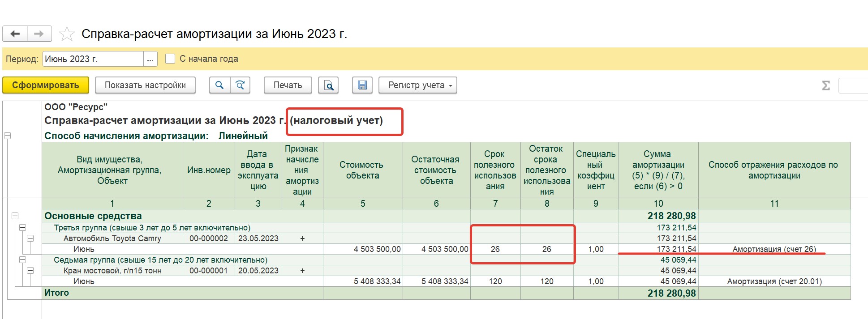Collapse the Третья группа node
Viewport: 868px width, 319px height.
[x=22, y=227]
